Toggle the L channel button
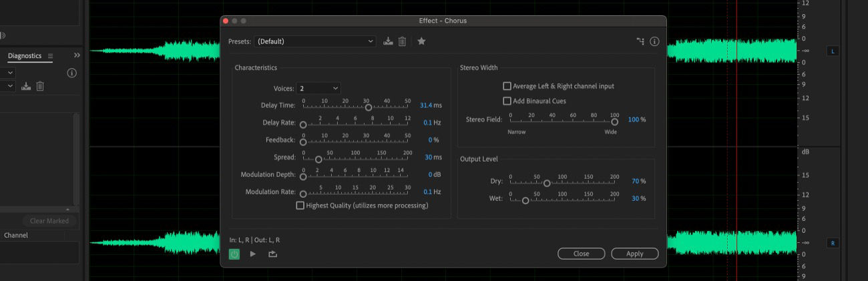The width and height of the screenshot is (868, 281). pos(833,51)
